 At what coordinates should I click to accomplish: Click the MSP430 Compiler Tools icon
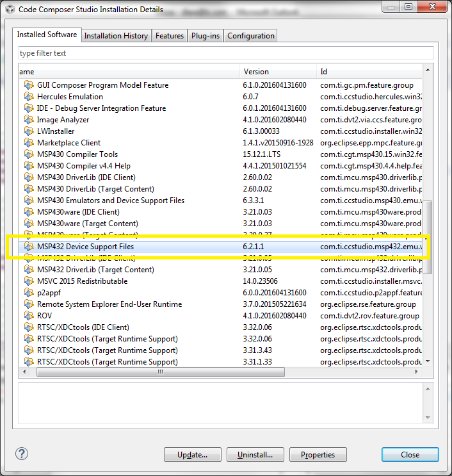(29, 154)
